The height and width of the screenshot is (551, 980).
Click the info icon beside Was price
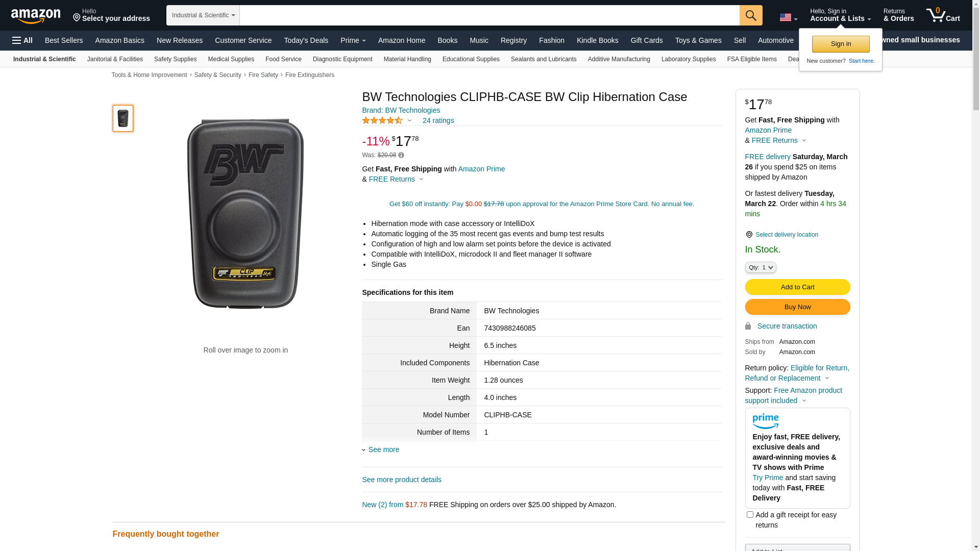[x=401, y=155]
